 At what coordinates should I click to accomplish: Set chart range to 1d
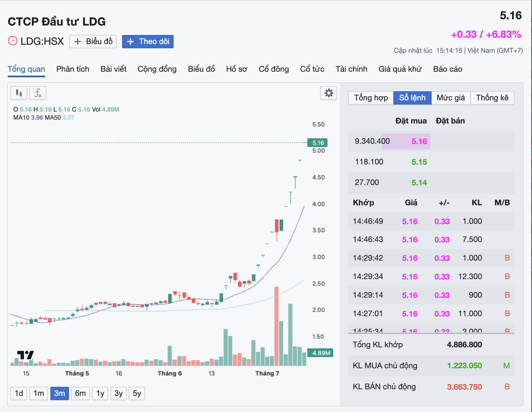click(x=19, y=393)
